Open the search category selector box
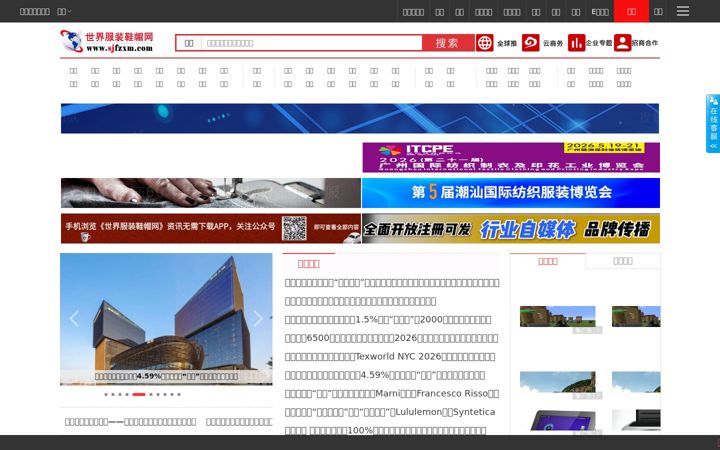This screenshot has width=720, height=450. click(x=189, y=43)
